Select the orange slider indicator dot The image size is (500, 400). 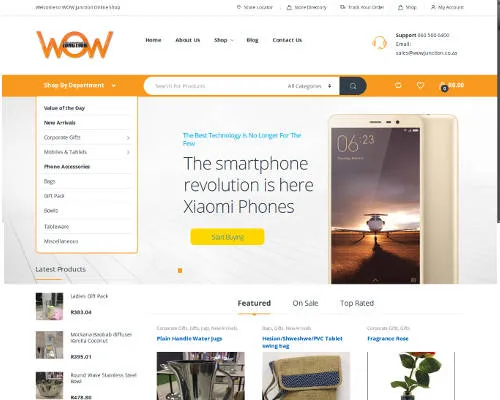pos(180,270)
